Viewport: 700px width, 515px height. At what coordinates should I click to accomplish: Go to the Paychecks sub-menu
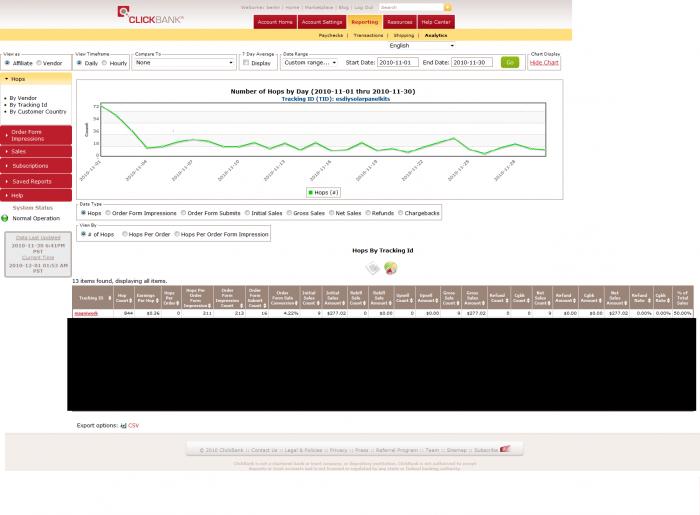point(331,35)
